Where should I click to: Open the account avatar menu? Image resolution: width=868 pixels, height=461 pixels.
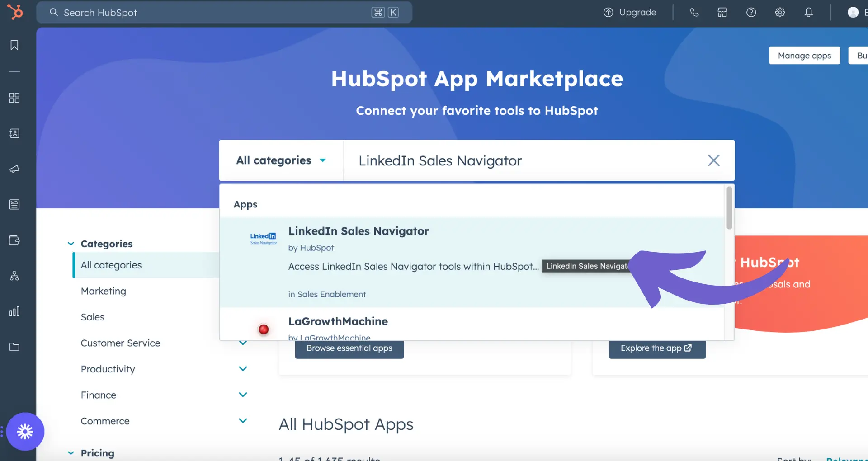point(853,13)
